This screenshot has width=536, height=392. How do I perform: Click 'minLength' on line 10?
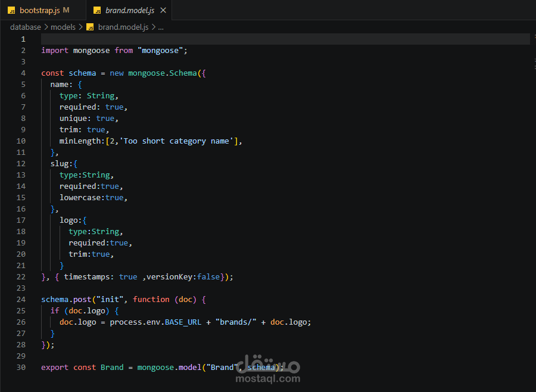point(80,141)
